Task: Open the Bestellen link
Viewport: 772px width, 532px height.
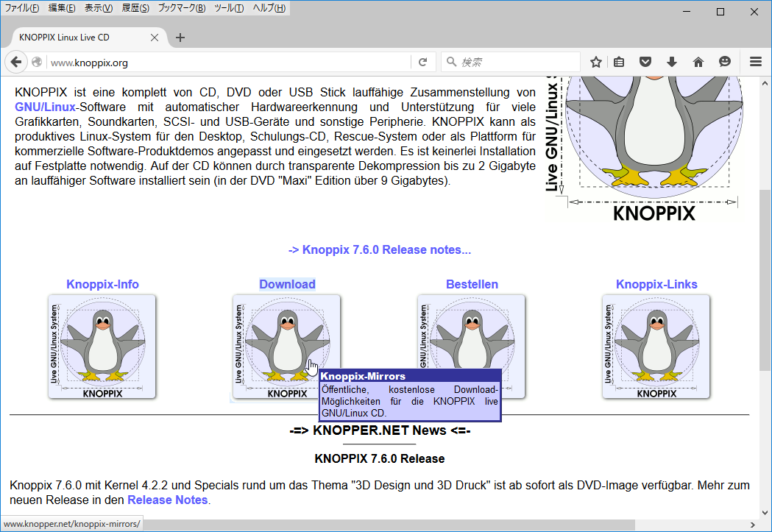Action: pos(472,284)
